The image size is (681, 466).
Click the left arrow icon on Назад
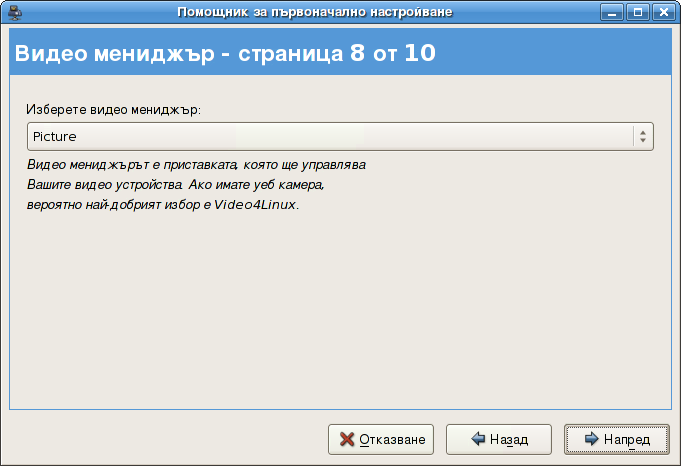point(478,439)
